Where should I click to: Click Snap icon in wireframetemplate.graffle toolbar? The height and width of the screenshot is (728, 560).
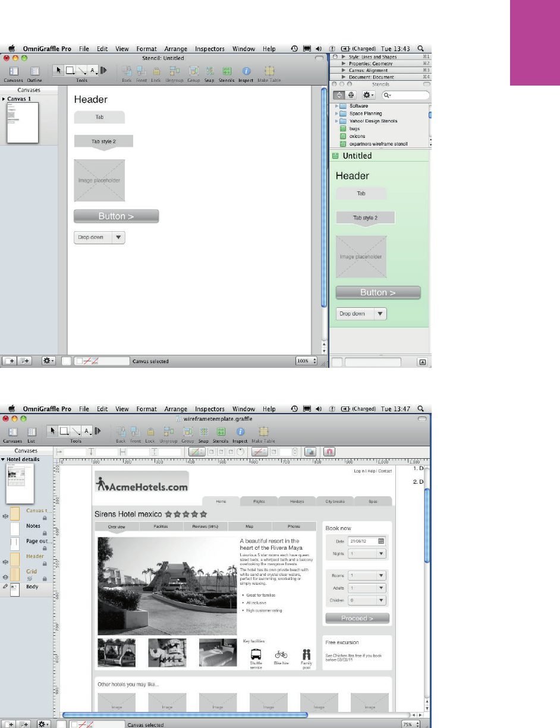(x=204, y=431)
